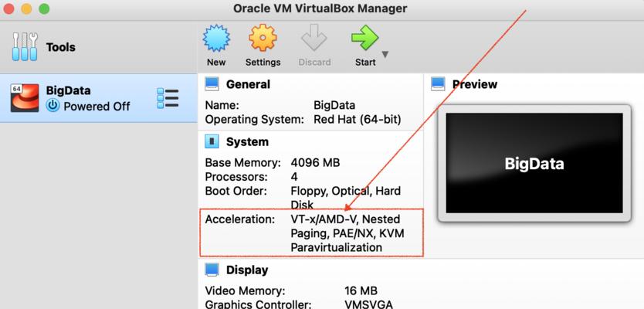Click the Display section icon
Screen dimensions: 644x309
(x=212, y=270)
